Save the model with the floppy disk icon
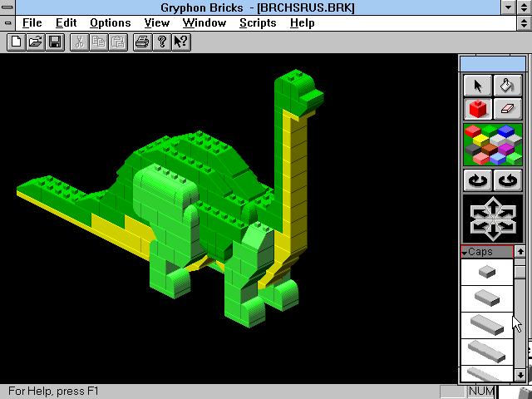The height and width of the screenshot is (399, 532). point(55,42)
